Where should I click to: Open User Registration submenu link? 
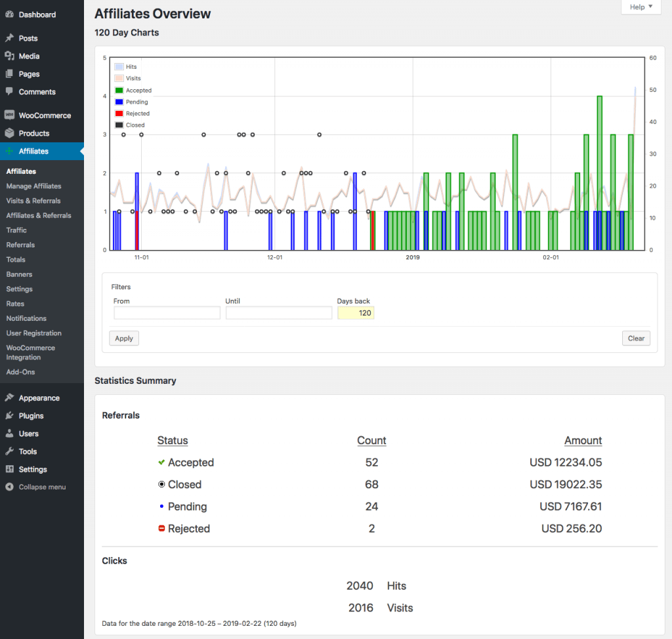34,333
